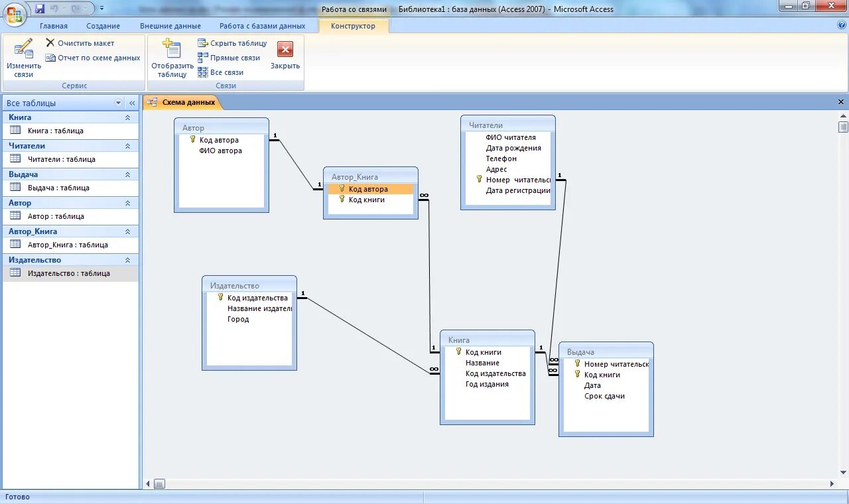Select Название field in Книга table

point(482,363)
